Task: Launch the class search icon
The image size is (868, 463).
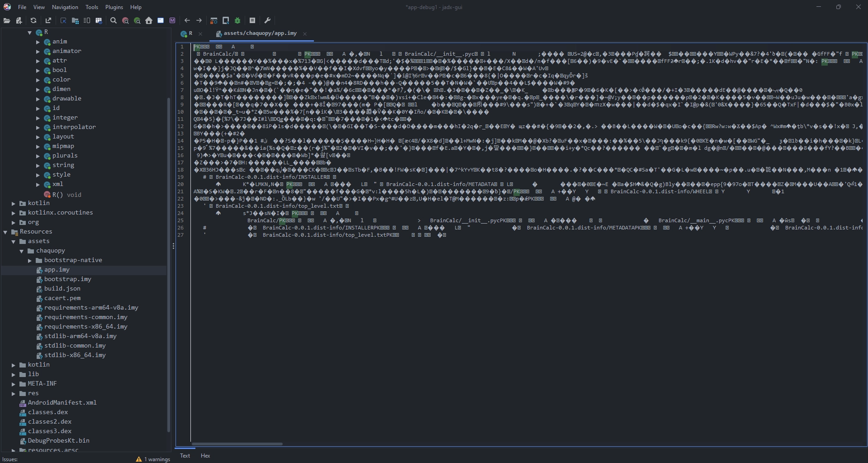Action: pos(125,20)
